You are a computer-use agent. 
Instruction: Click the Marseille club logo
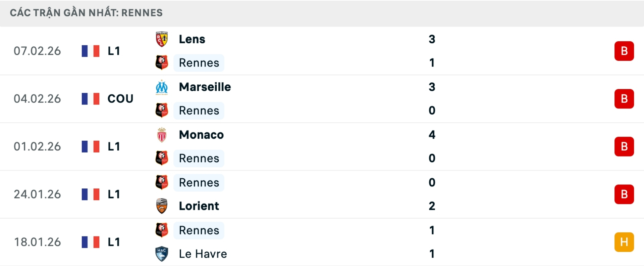click(x=162, y=87)
